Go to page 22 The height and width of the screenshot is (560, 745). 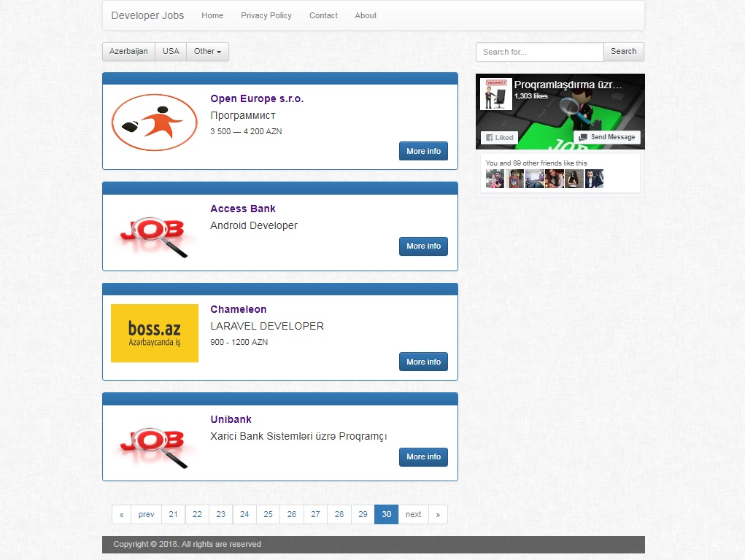click(x=197, y=514)
